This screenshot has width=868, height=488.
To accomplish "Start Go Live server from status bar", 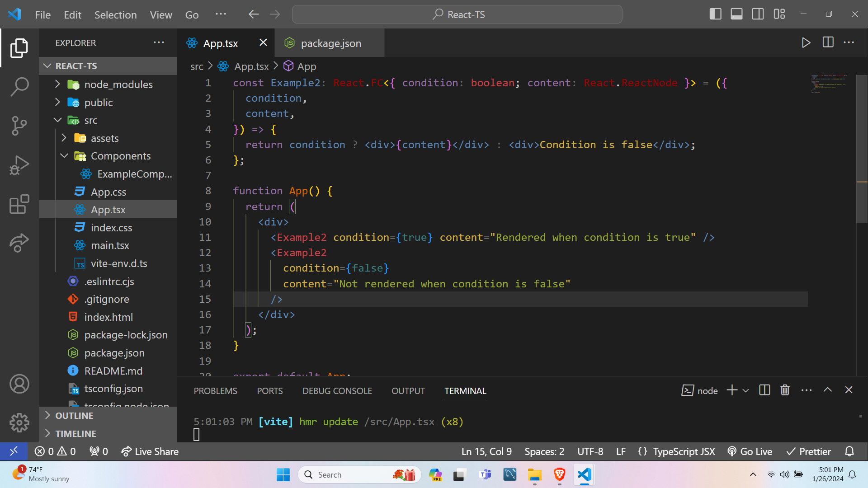I will [x=750, y=451].
